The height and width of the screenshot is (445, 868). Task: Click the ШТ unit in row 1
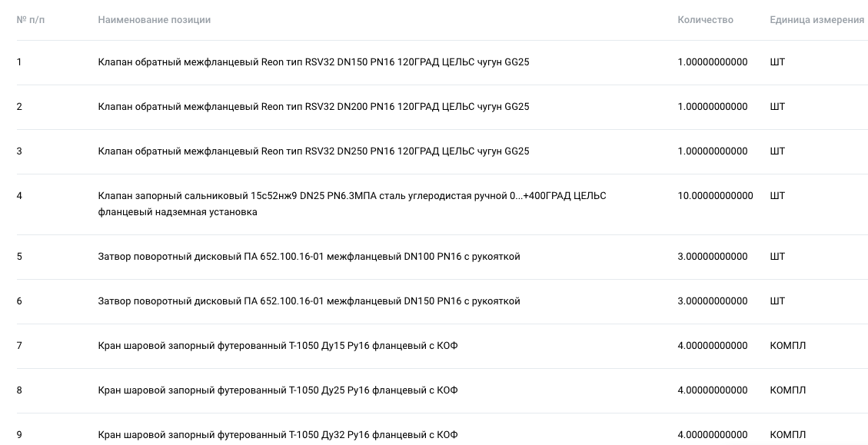[777, 62]
